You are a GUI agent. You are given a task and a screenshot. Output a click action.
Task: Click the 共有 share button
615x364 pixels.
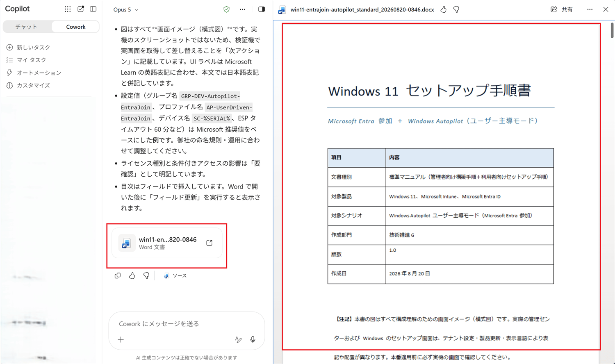click(x=562, y=9)
